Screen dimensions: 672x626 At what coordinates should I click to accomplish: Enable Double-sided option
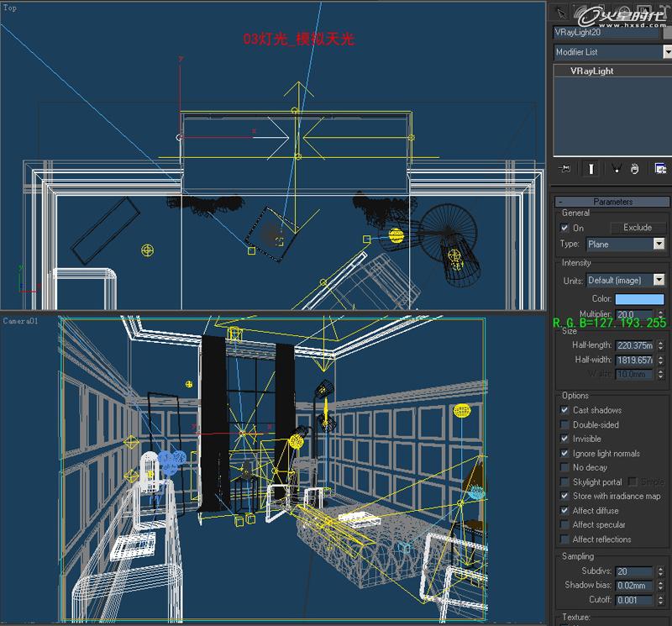pyautogui.click(x=564, y=424)
